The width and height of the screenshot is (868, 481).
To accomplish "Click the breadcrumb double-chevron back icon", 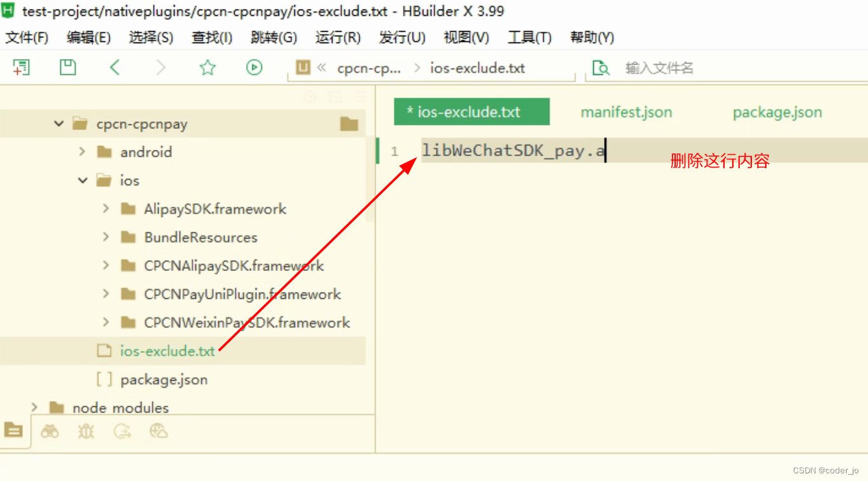I will tap(322, 67).
